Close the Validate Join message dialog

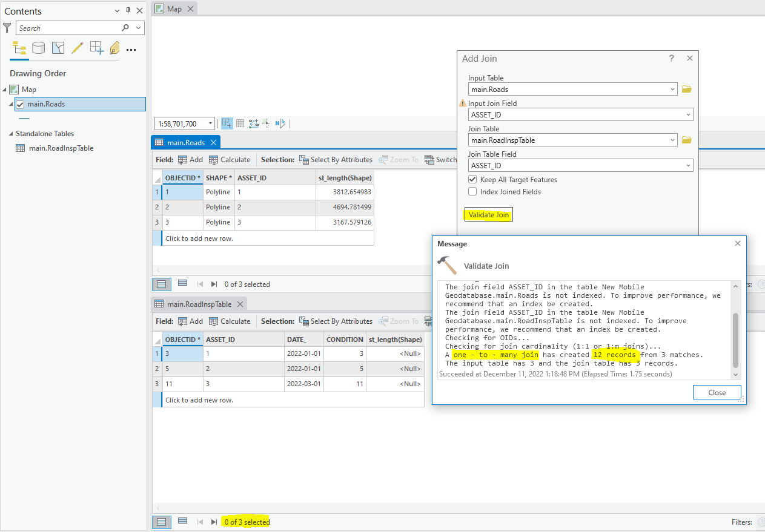point(717,393)
